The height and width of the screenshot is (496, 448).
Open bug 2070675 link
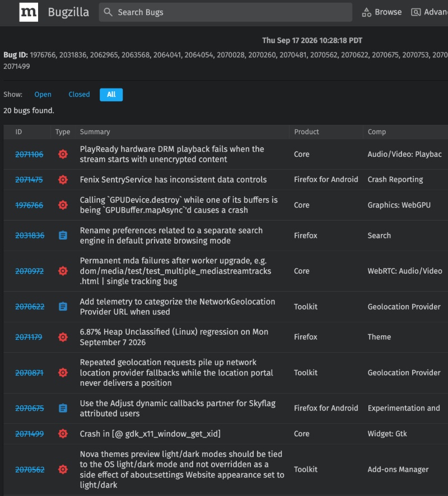pyautogui.click(x=30, y=408)
